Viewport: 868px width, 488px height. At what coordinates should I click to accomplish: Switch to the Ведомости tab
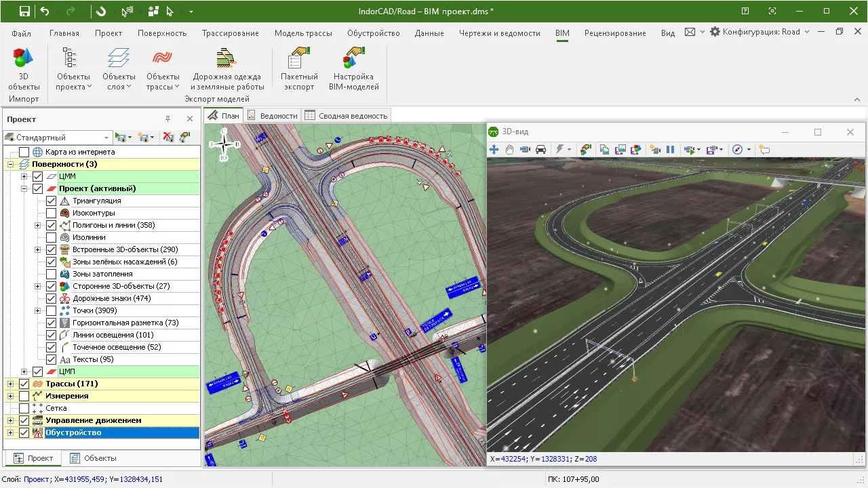click(x=273, y=115)
